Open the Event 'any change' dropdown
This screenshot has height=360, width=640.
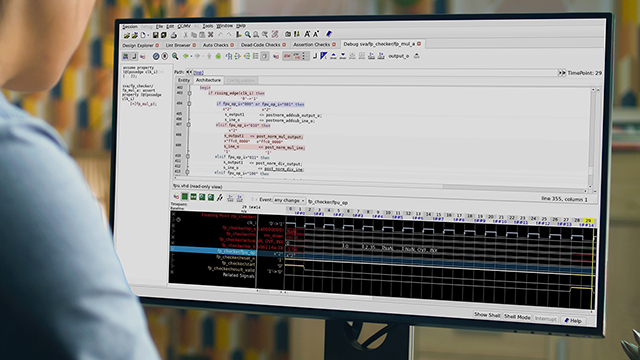click(x=289, y=200)
